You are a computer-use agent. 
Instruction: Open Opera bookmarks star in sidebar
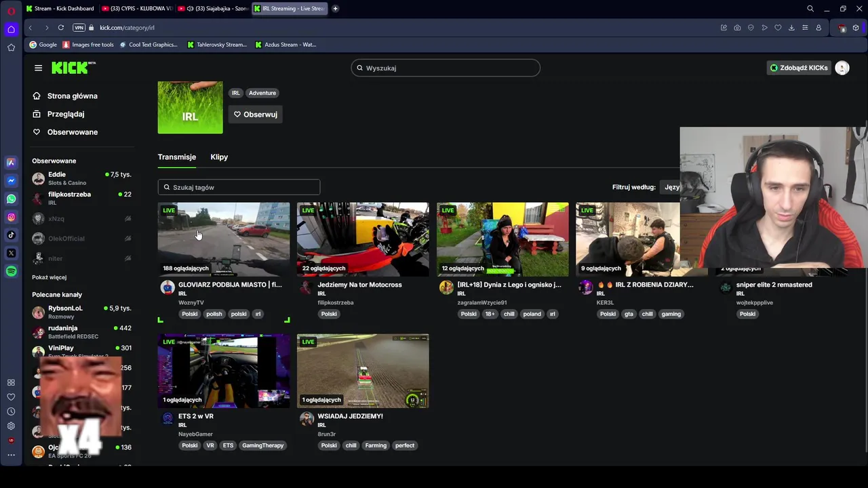(11, 47)
